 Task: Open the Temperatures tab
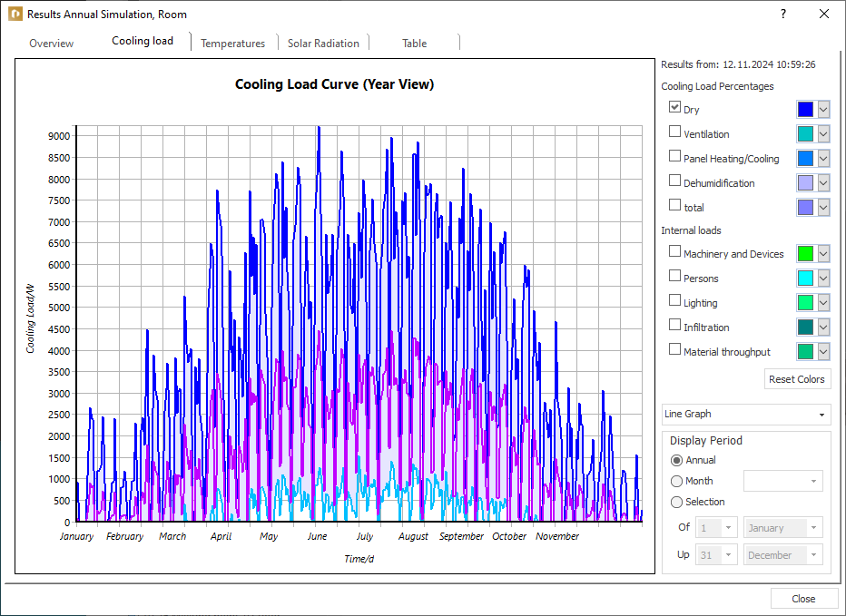point(233,44)
